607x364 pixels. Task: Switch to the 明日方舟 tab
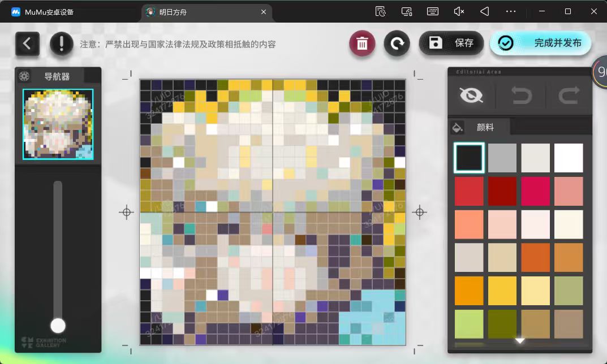click(206, 12)
